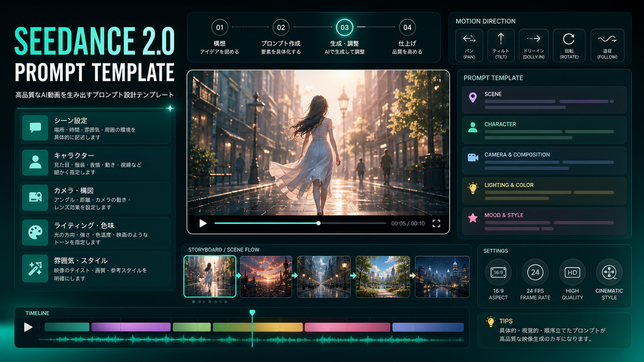This screenshot has width=644, height=362.
Task: Go to step 04 finishing stage
Action: click(407, 27)
